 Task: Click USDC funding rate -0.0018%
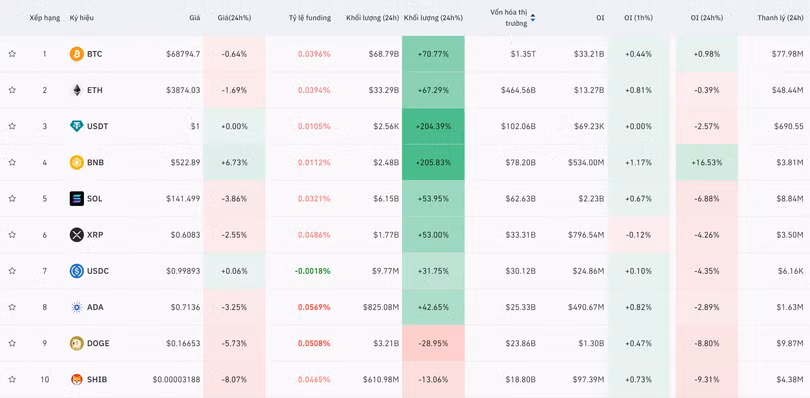tap(313, 271)
